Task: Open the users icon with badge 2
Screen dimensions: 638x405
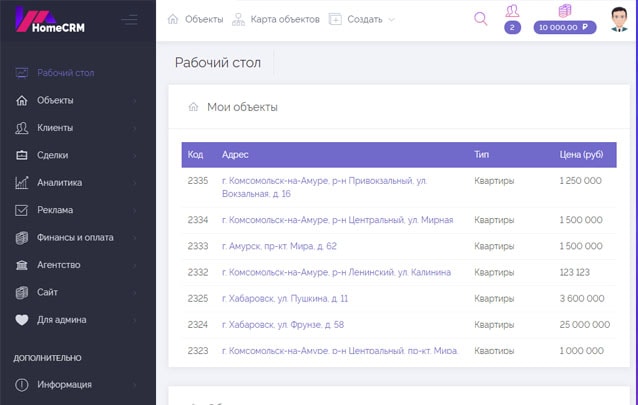Action: (x=512, y=11)
